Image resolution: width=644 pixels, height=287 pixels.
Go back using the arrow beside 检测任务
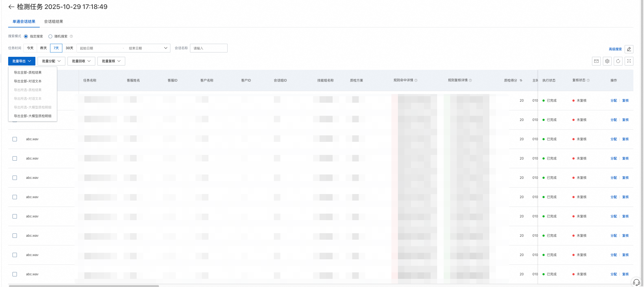11,7
